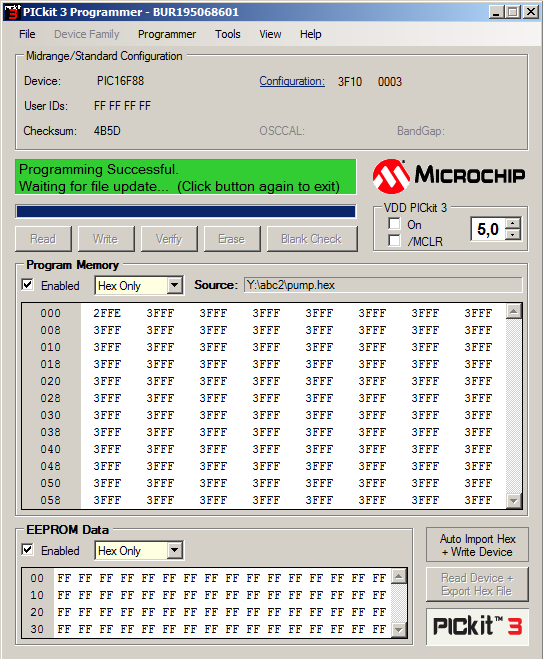Click the Programming Successful status box
The height and width of the screenshot is (659, 543).
click(x=186, y=177)
